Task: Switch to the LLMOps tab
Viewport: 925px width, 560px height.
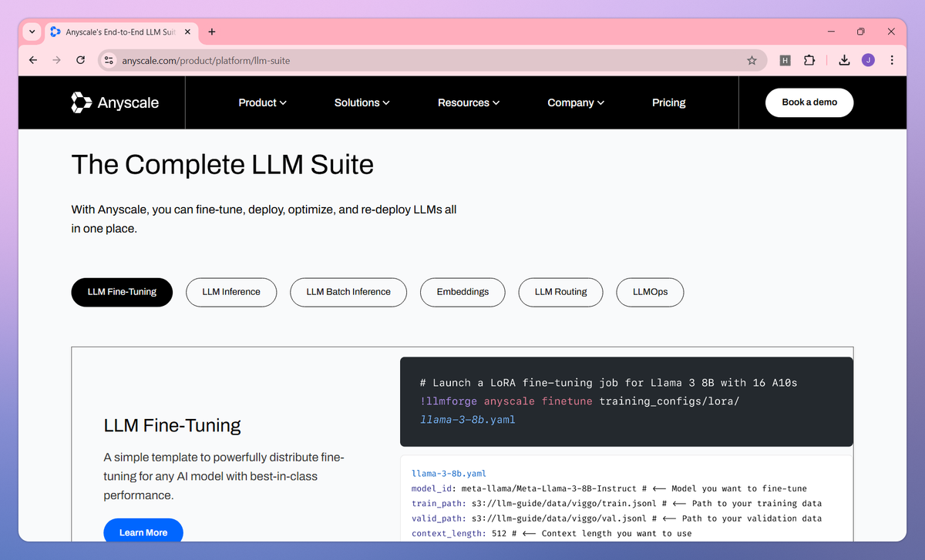Action: tap(650, 292)
